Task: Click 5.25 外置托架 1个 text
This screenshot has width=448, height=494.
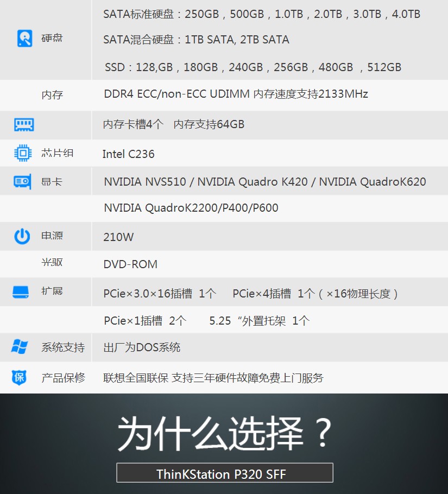Action: [x=260, y=321]
